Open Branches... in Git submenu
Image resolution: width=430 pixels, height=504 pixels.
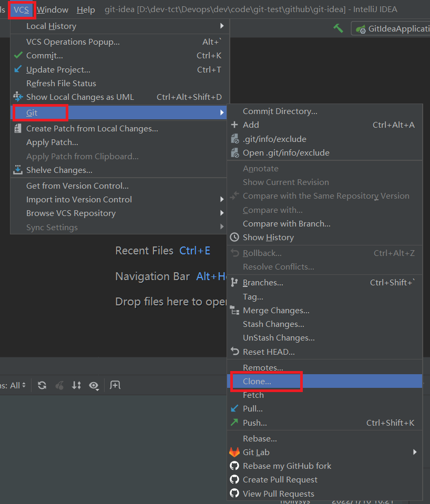click(x=325, y=283)
